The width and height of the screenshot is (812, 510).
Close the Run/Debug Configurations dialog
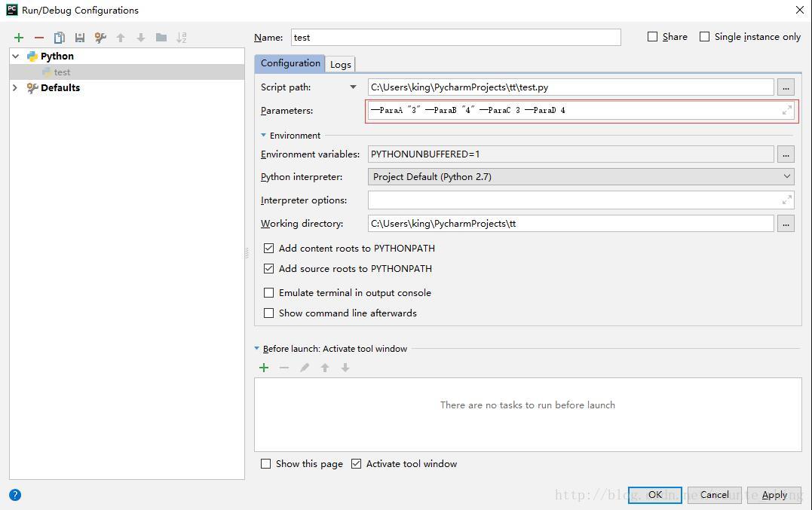click(x=800, y=10)
